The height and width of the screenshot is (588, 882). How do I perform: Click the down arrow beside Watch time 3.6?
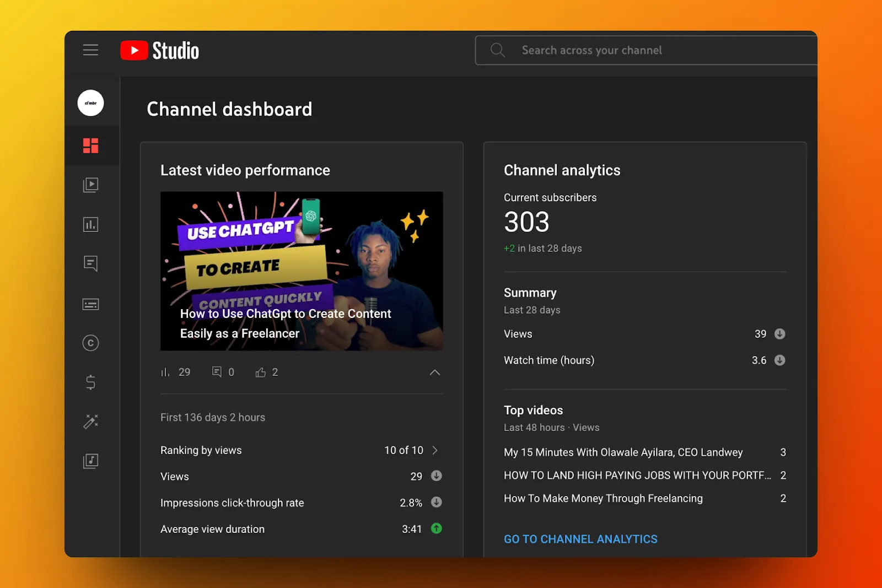point(779,360)
